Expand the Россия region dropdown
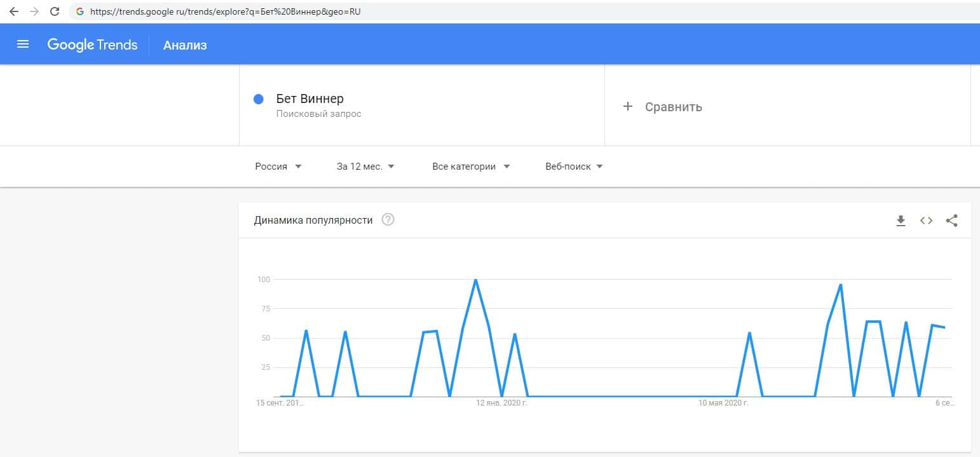The height and width of the screenshot is (457, 980). pos(278,167)
